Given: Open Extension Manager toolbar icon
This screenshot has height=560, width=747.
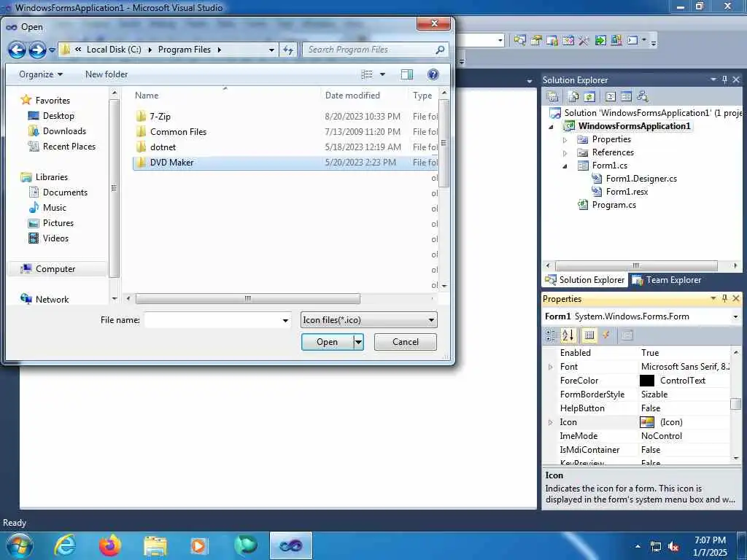Looking at the screenshot, I should pyautogui.click(x=616, y=41).
